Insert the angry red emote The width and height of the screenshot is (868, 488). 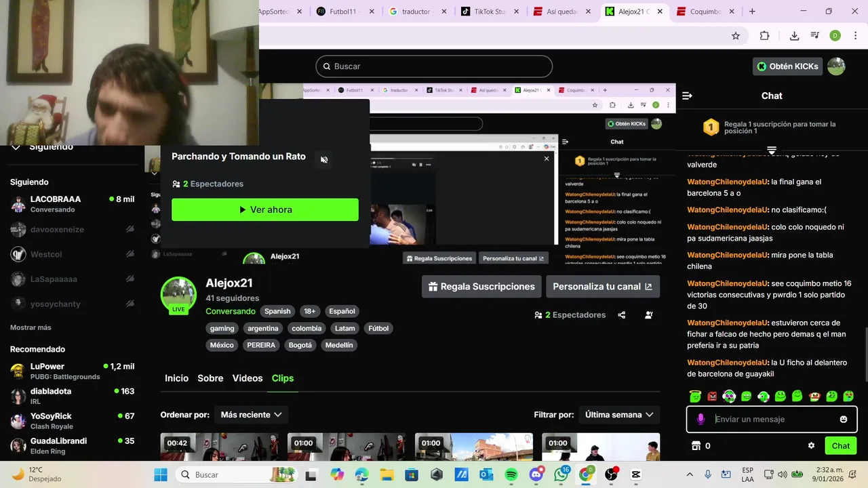pos(712,396)
